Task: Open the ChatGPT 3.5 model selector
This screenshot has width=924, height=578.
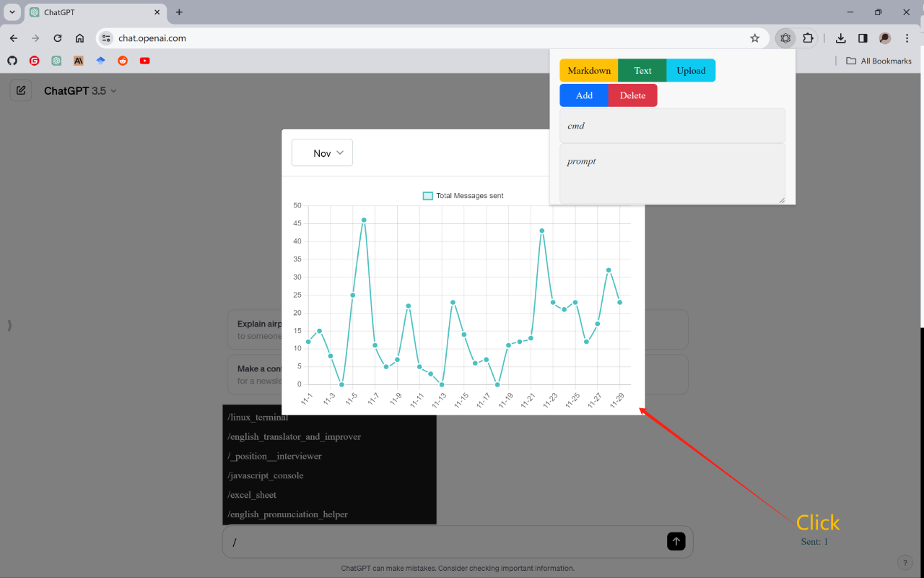Action: click(x=80, y=91)
